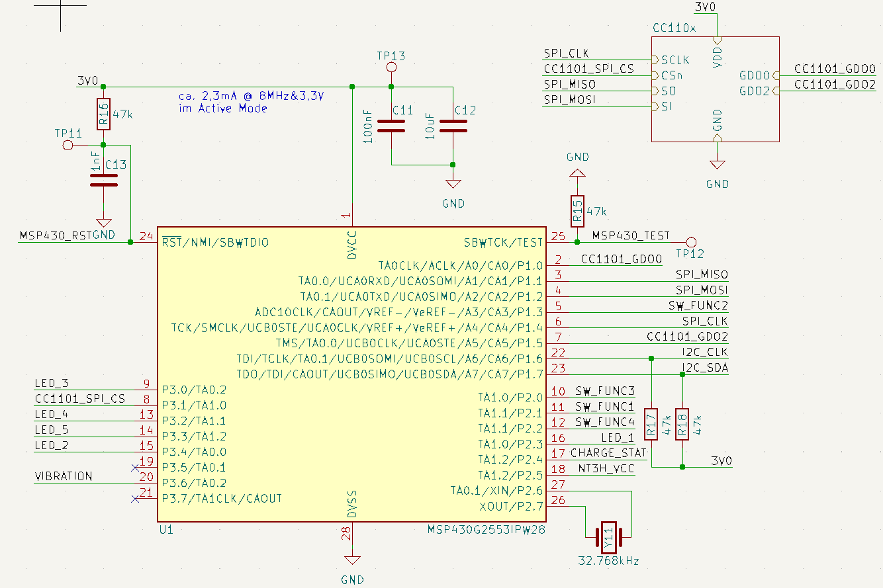Click the SCLK pin of CC110x

(671, 60)
